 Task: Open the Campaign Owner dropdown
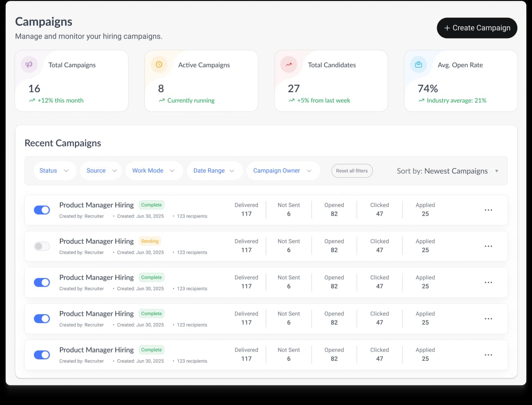[283, 171]
